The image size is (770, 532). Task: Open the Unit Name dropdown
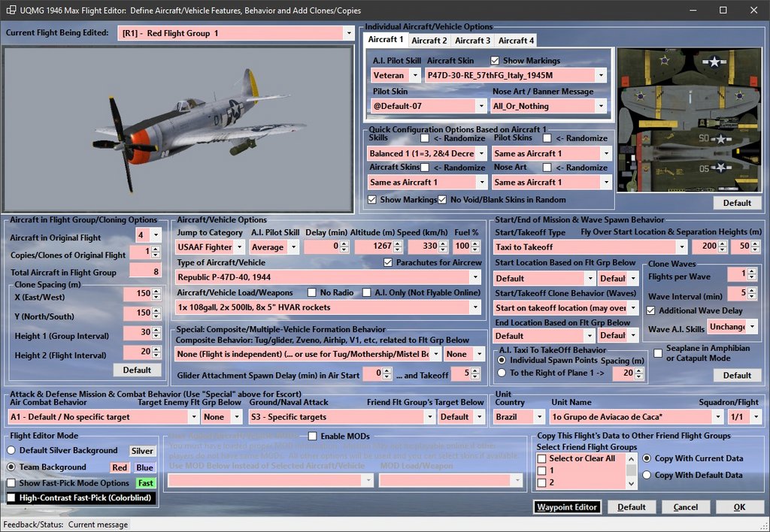tap(718, 417)
